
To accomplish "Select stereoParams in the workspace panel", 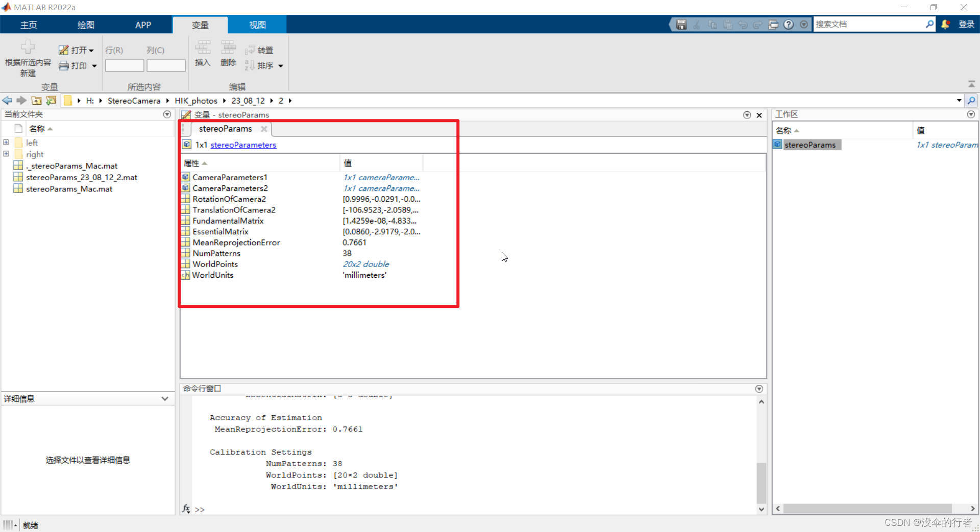I will tap(810, 145).
